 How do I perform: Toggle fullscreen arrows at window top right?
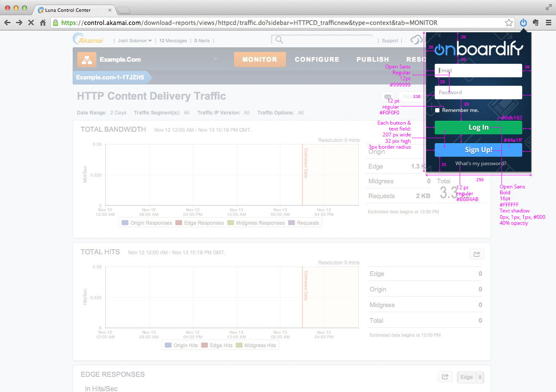(548, 7)
